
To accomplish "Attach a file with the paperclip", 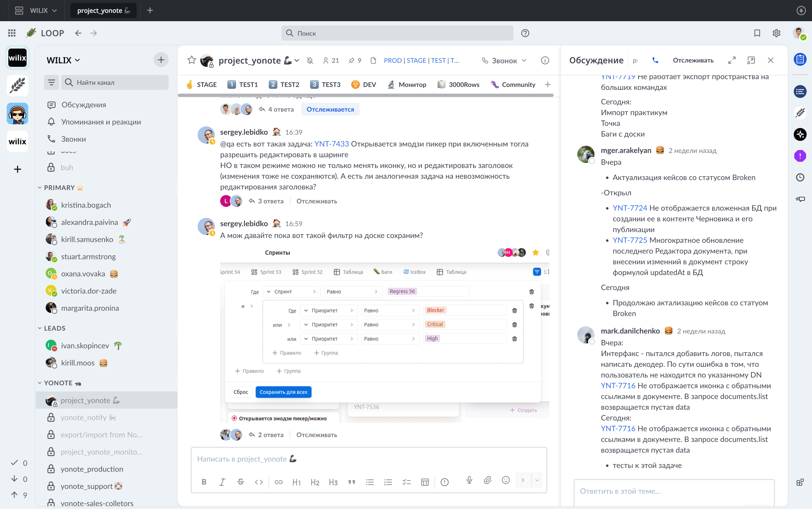I will pos(487,480).
